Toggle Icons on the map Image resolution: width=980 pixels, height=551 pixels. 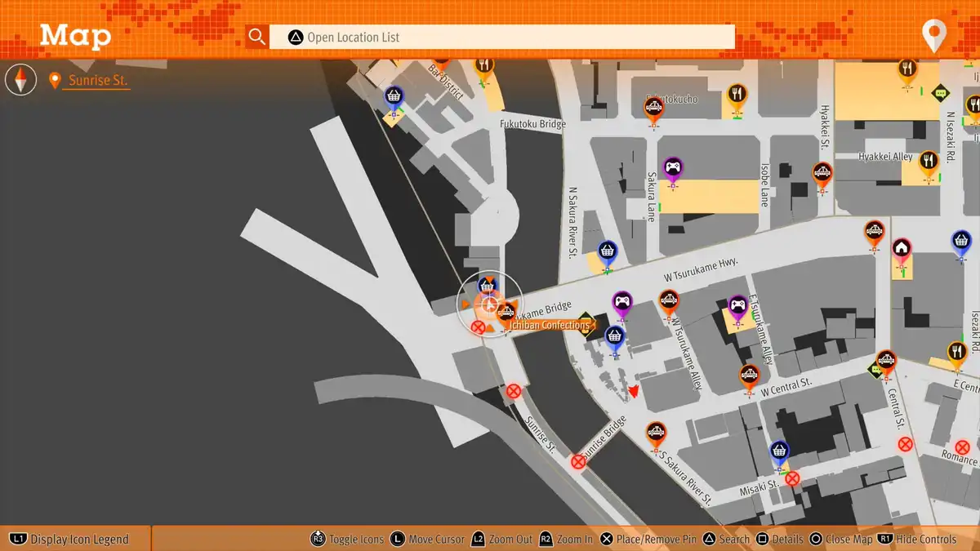click(348, 539)
